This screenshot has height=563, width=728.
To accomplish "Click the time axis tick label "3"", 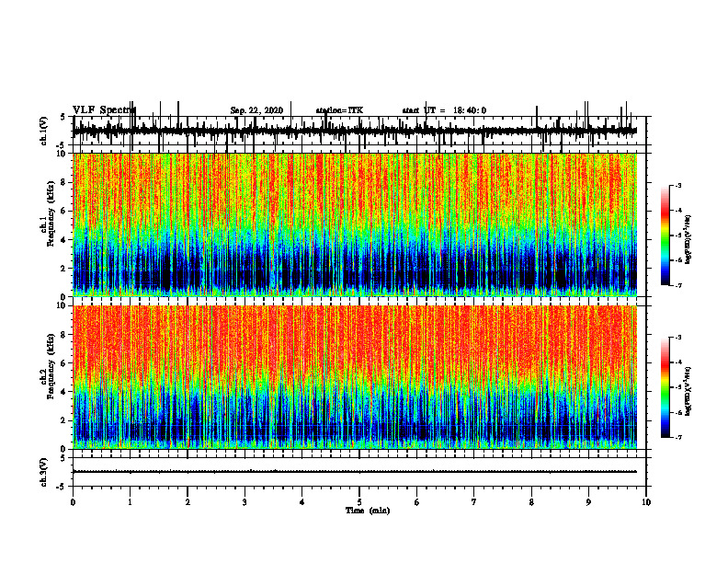I will coord(245,502).
